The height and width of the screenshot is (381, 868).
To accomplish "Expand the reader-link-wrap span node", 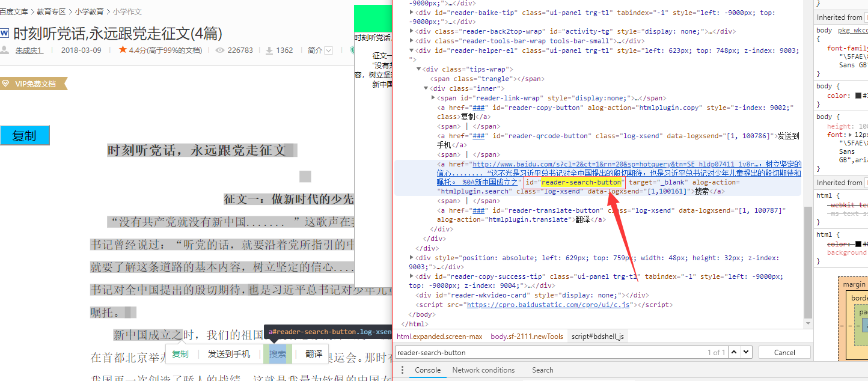I will [433, 98].
